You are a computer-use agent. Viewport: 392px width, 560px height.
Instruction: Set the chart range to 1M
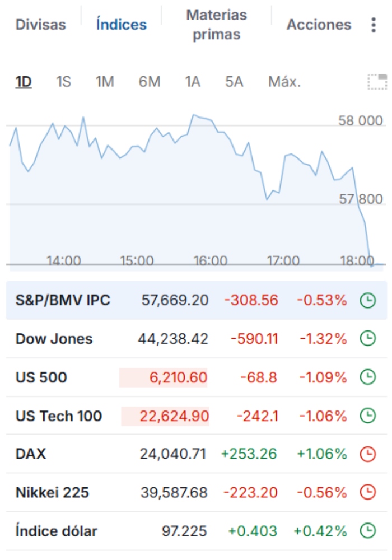point(105,82)
